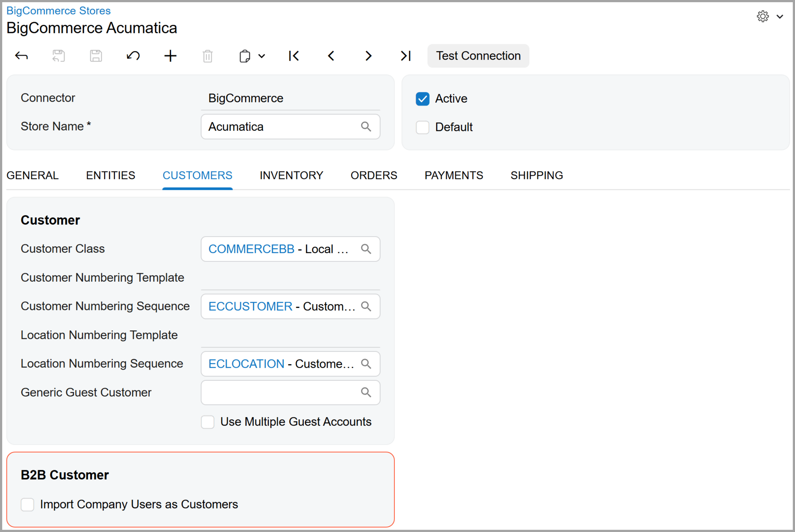Open Customer Class lookup magnifier
This screenshot has height=532, width=795.
coord(366,249)
